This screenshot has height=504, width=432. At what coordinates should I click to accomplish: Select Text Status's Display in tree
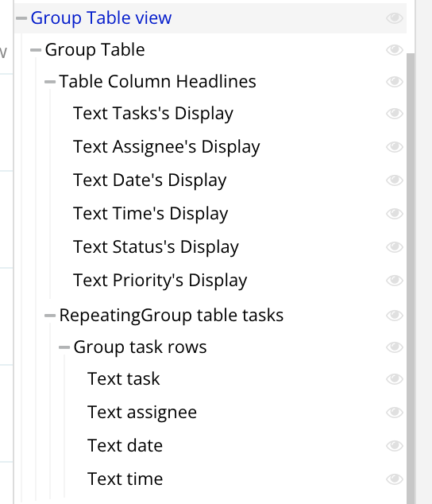[156, 247]
